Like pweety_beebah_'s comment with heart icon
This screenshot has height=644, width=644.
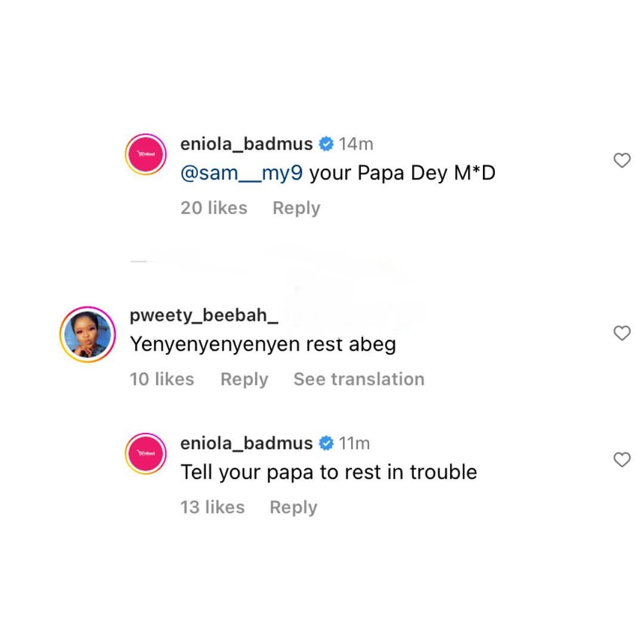[622, 333]
